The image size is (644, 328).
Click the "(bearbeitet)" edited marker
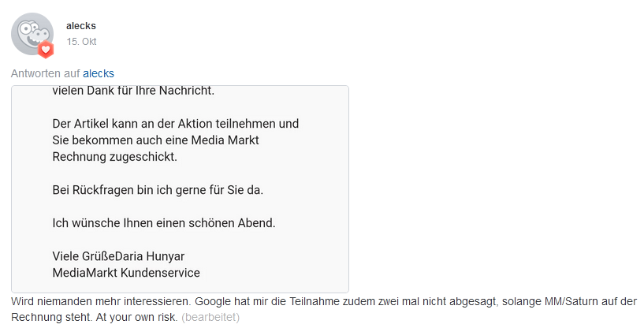coord(210,317)
